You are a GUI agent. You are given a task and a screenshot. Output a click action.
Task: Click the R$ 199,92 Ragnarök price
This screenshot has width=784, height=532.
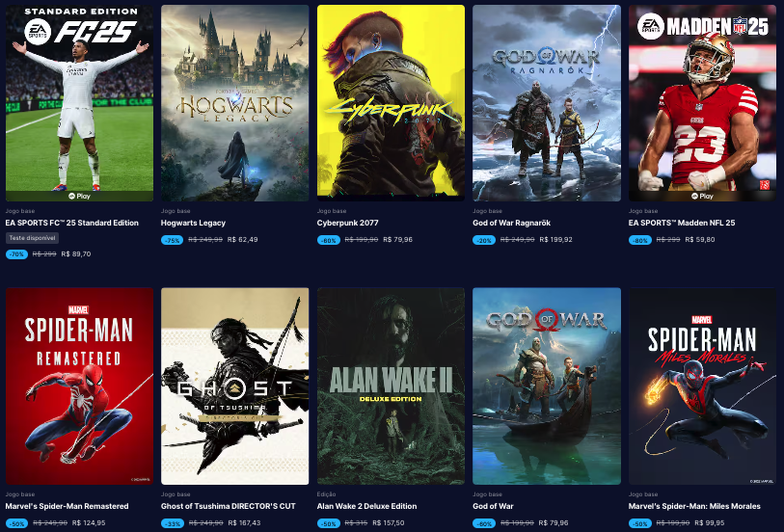tap(556, 240)
